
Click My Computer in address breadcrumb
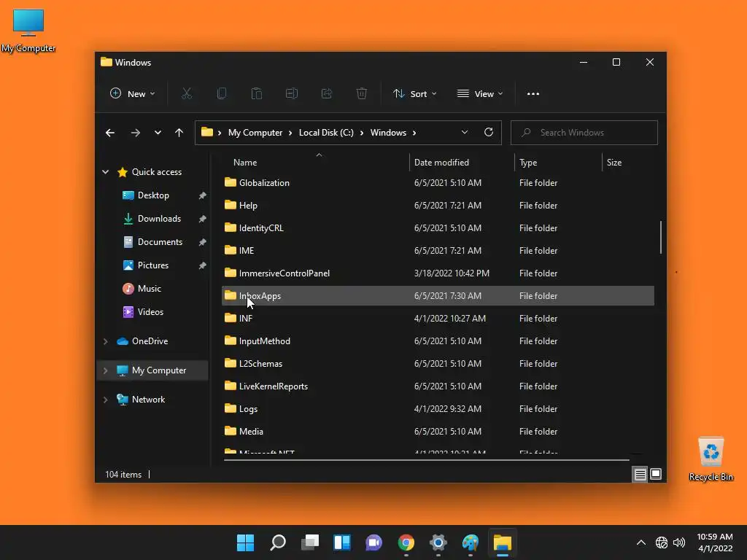[x=255, y=133]
